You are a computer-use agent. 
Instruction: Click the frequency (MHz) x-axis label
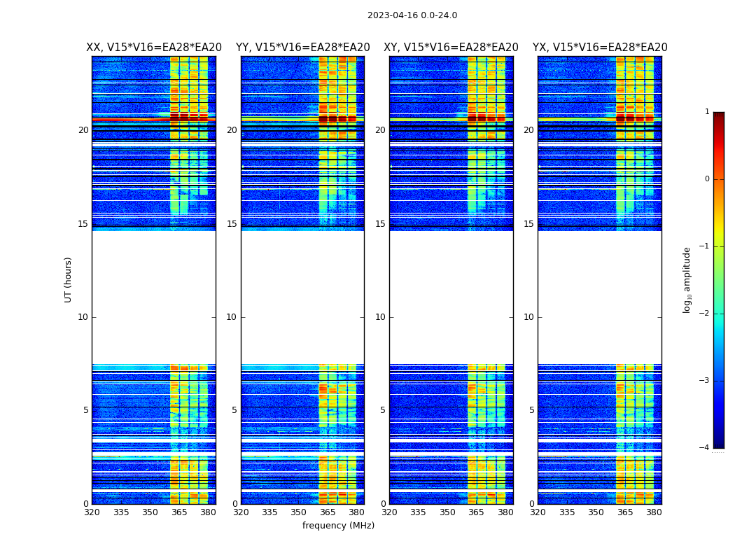point(338,526)
